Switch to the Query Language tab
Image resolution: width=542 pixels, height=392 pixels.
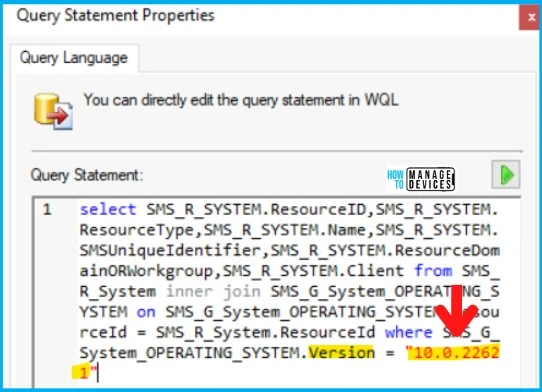click(74, 58)
